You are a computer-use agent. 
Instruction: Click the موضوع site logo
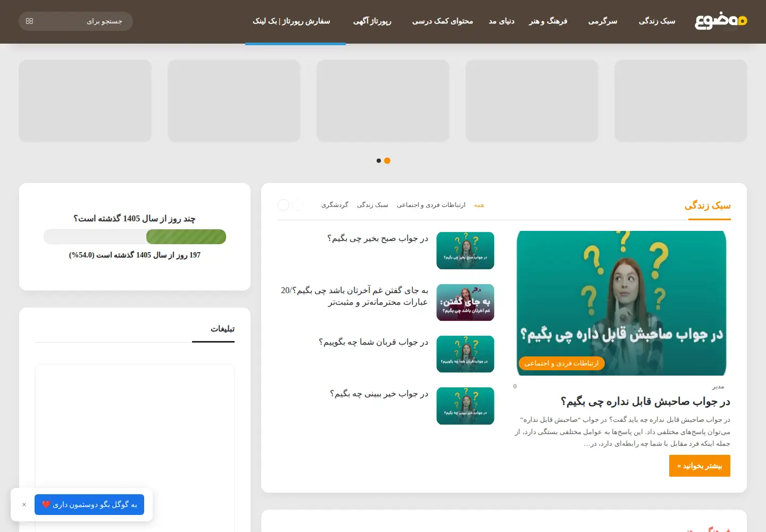(721, 21)
